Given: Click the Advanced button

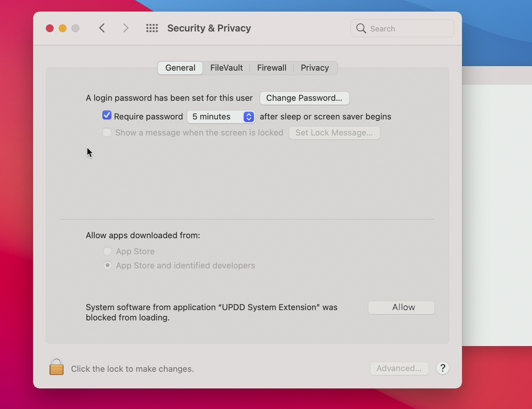Looking at the screenshot, I should tap(399, 368).
